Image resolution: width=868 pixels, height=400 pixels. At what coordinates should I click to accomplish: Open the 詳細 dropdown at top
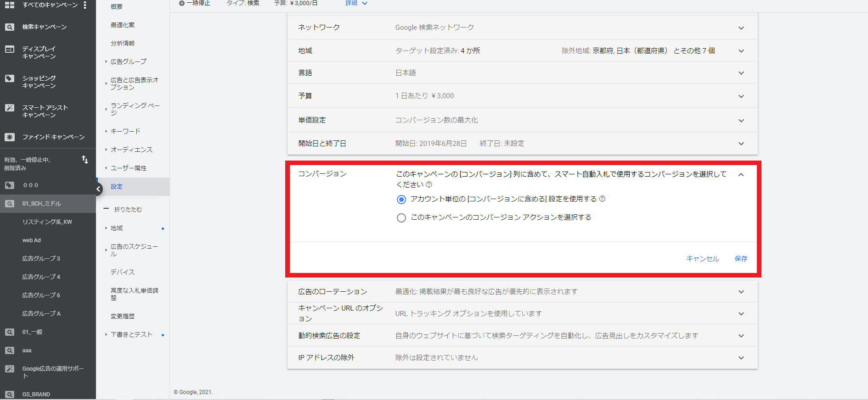point(356,3)
